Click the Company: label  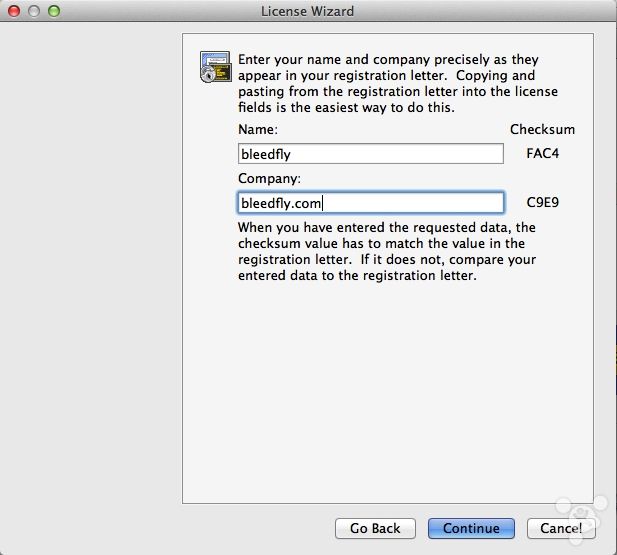pos(269,179)
